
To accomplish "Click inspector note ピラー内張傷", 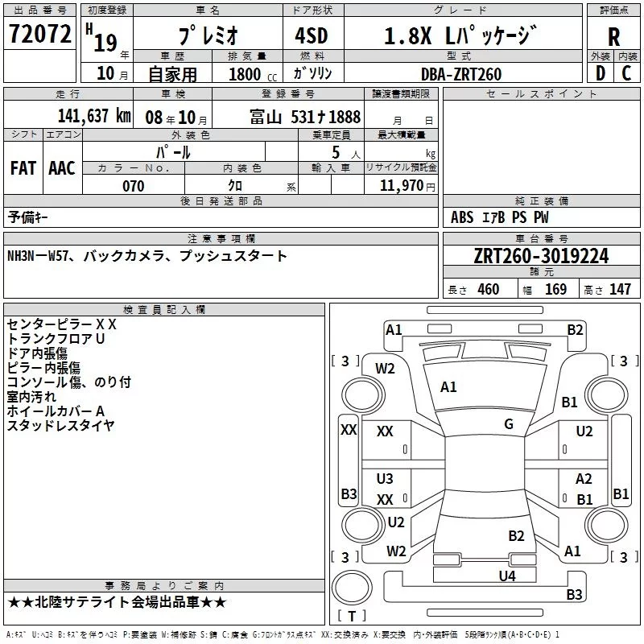I will coord(43,368).
